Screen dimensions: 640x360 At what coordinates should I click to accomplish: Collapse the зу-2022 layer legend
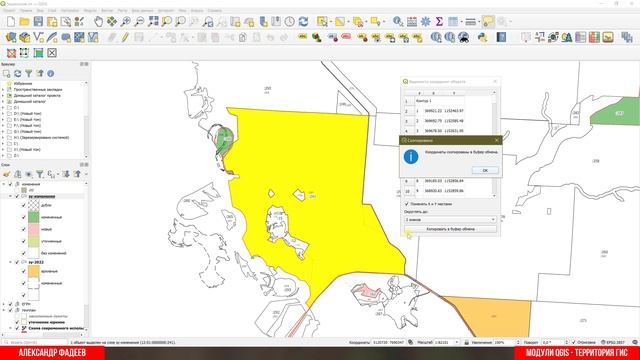tap(11, 262)
